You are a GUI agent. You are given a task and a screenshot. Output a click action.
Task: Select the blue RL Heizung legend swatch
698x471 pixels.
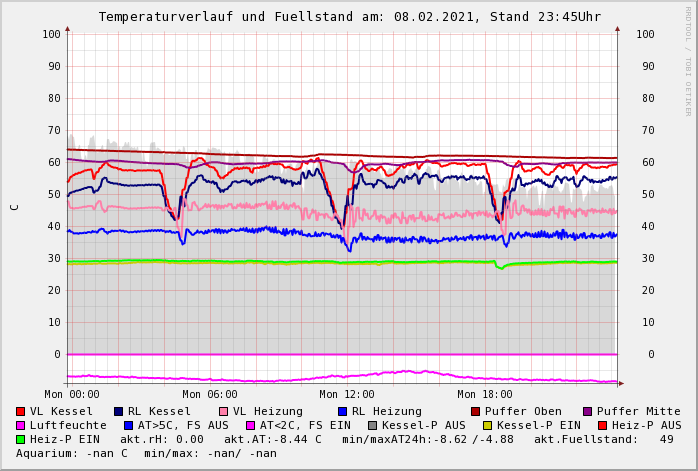[x=342, y=412]
